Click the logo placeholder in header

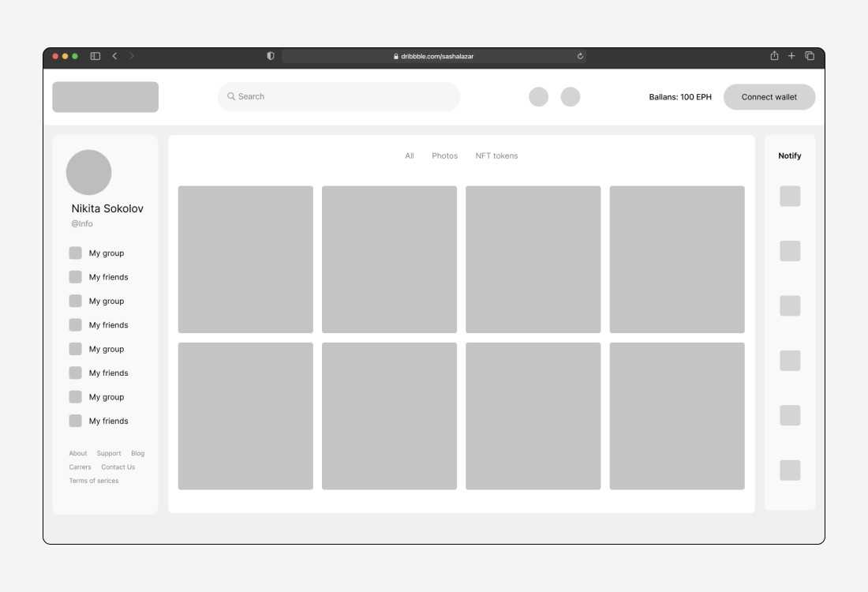[x=105, y=97]
